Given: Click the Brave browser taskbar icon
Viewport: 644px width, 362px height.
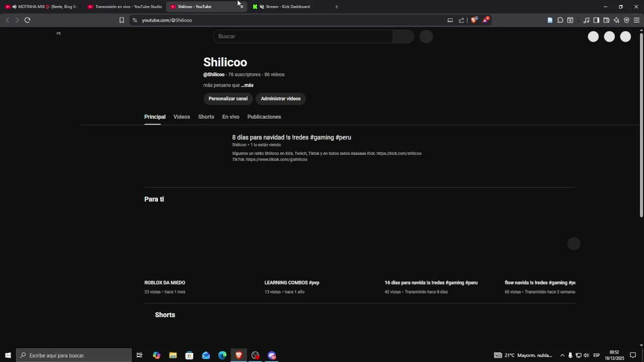Looking at the screenshot, I should tap(239, 355).
